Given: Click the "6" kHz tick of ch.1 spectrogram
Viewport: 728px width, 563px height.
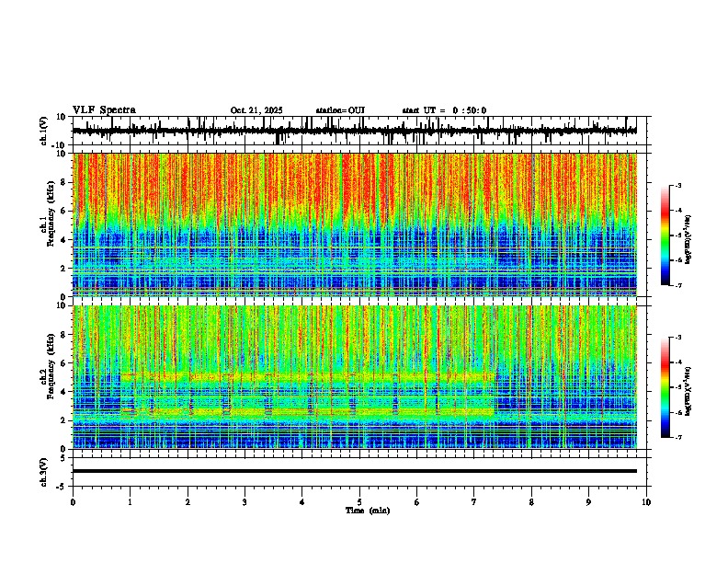Looking at the screenshot, I should coord(64,211).
